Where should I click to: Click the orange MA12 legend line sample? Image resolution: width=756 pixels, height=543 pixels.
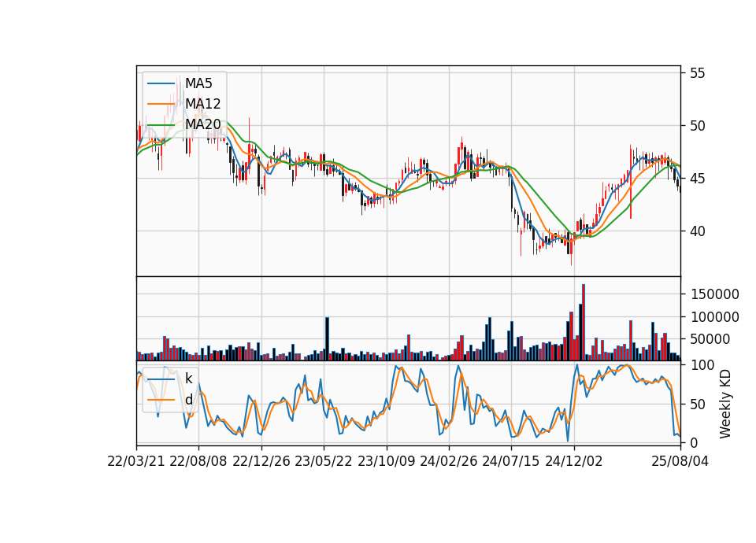[161, 104]
